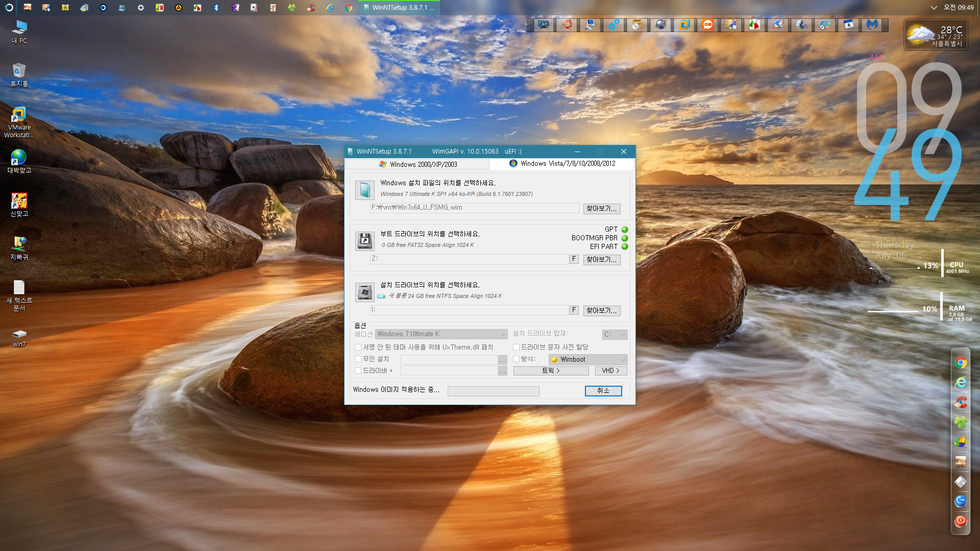Click the taskbar clock 오전 09:49

[x=959, y=8]
